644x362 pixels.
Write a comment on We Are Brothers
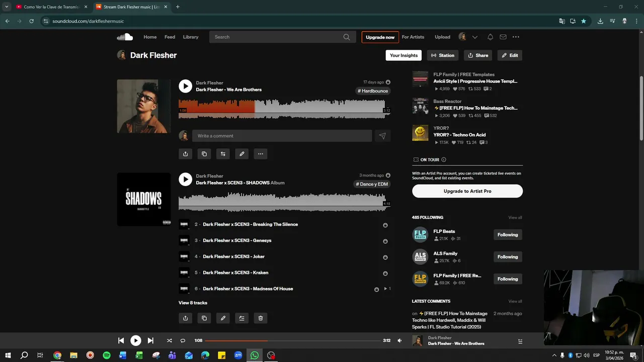(282, 136)
